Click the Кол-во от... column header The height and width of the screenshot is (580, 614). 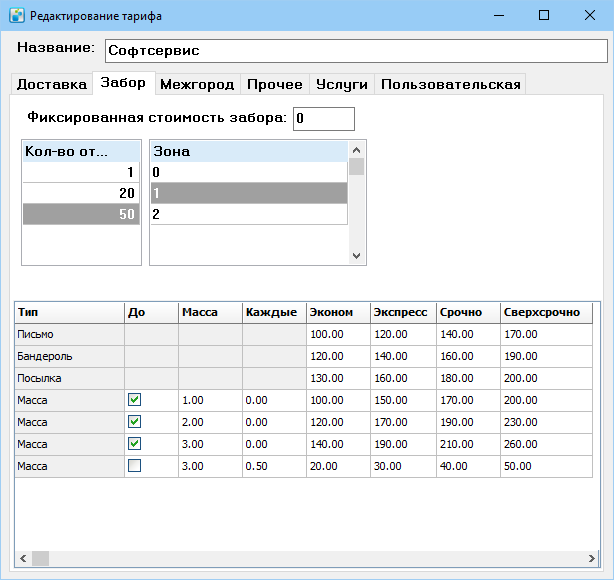[81, 151]
